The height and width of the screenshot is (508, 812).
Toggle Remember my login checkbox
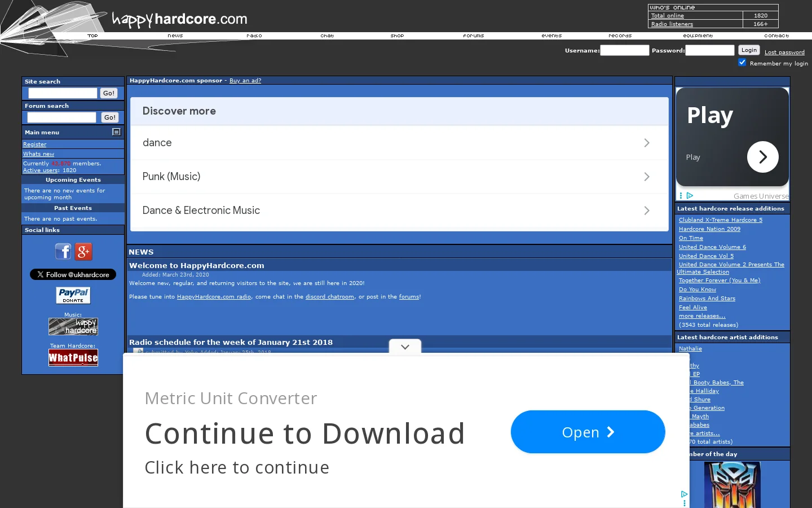pyautogui.click(x=742, y=62)
